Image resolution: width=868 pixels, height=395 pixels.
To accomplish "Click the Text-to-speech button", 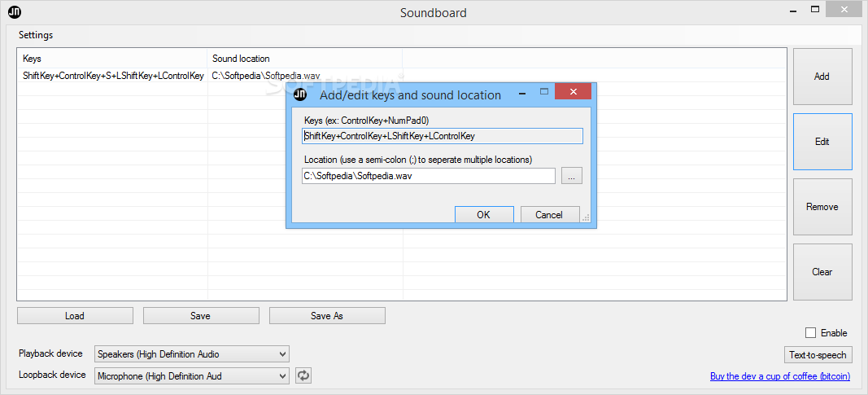I will click(818, 354).
